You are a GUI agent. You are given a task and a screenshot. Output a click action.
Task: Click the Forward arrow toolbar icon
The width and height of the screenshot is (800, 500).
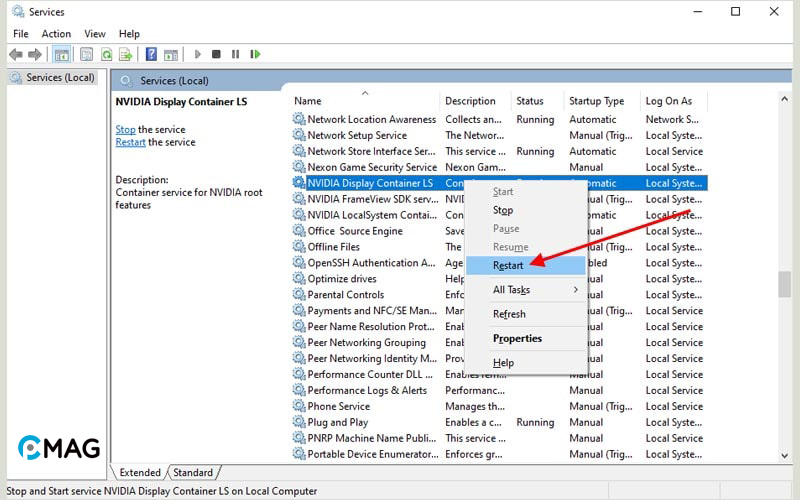pos(35,54)
